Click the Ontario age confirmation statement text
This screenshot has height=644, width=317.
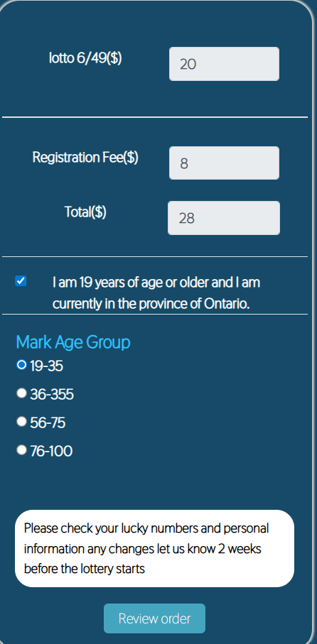click(x=156, y=293)
